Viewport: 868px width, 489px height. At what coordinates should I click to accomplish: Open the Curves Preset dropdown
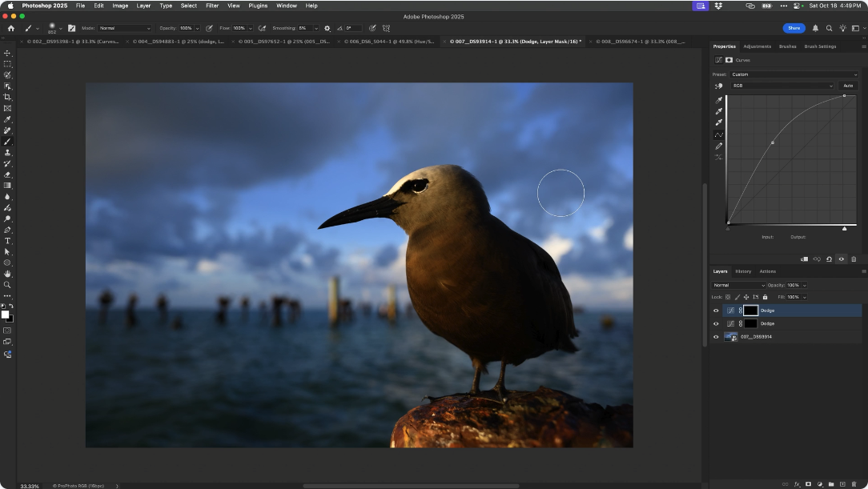point(793,74)
